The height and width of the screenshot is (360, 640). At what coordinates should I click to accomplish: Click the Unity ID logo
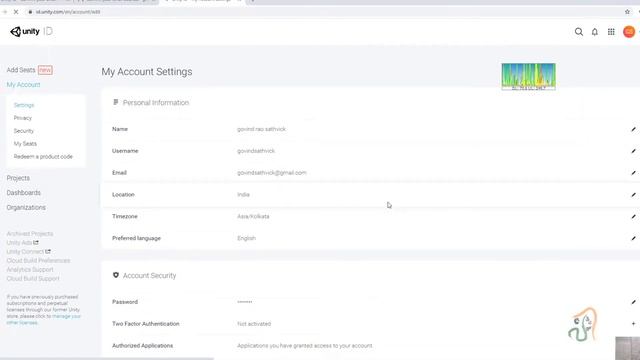[31, 31]
